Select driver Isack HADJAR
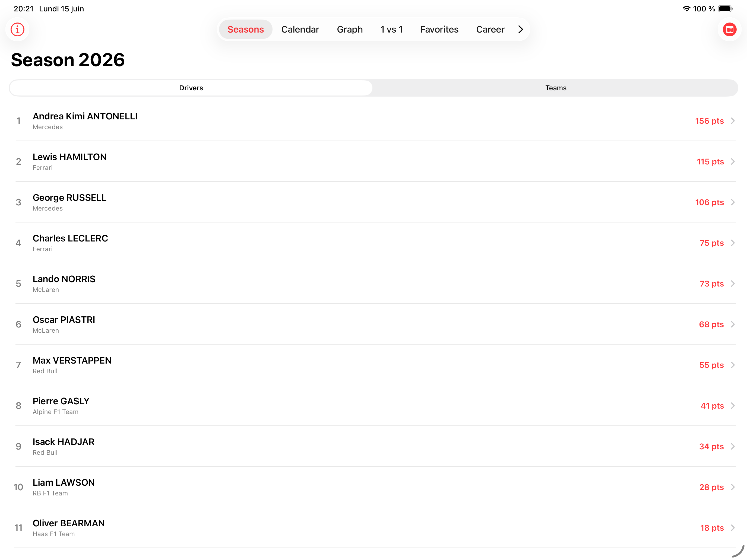747x560 pixels. (64, 441)
